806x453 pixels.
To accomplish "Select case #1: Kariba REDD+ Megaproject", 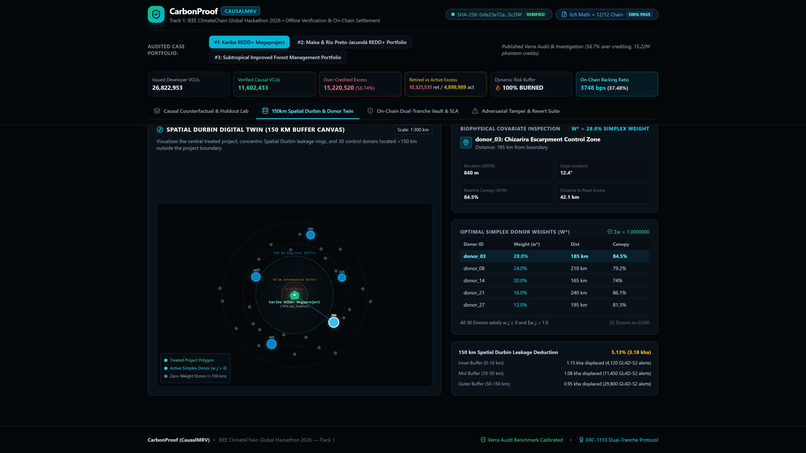I will (249, 42).
